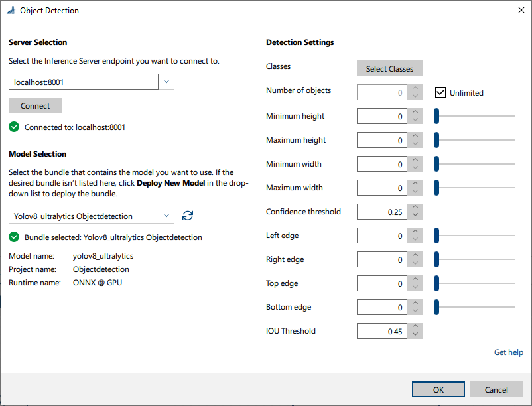This screenshot has width=532, height=406.
Task: Decrease Confidence threshold with down arrow
Action: [415, 216]
